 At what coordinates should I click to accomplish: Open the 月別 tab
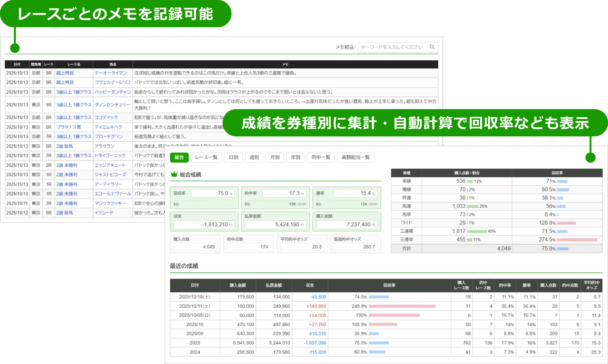pos(275,157)
